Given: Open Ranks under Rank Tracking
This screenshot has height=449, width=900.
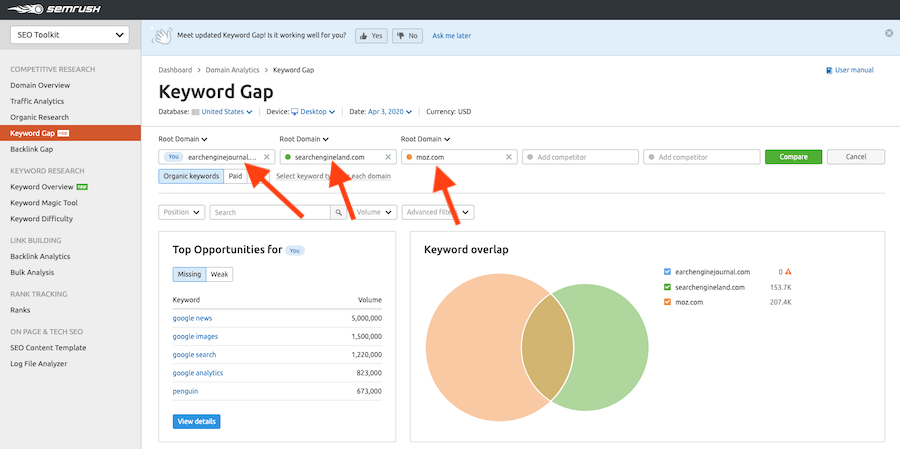Looking at the screenshot, I should (x=20, y=310).
